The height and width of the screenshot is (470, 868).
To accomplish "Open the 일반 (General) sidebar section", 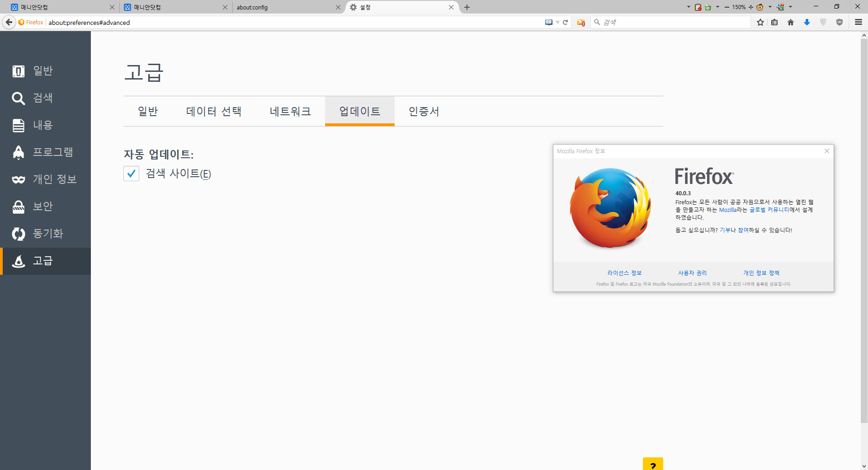I will 45,71.
